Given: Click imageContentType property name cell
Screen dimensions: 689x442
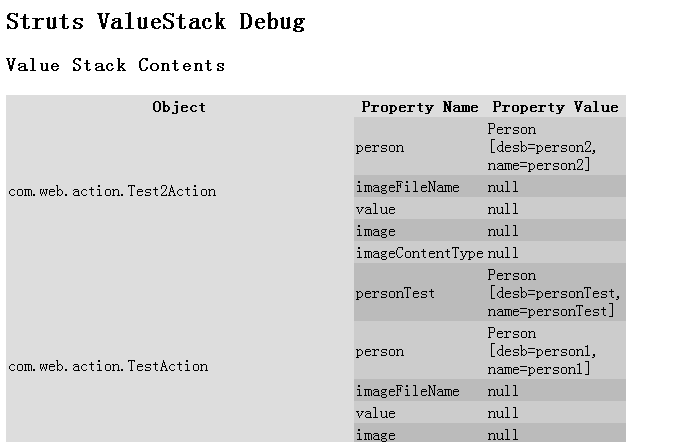Looking at the screenshot, I should [420, 253].
